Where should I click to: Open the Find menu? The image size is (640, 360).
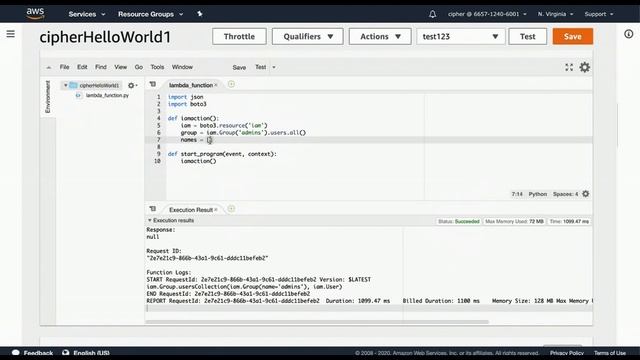101,67
